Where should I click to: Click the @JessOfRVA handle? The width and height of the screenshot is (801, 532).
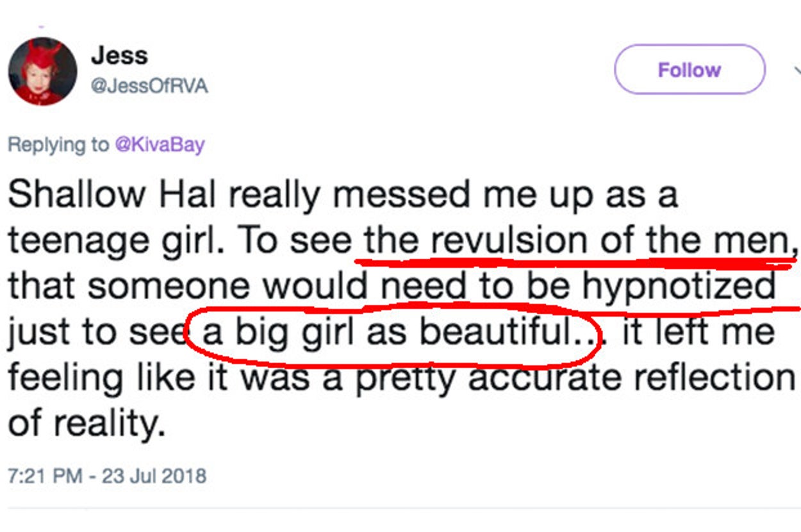coord(149,87)
